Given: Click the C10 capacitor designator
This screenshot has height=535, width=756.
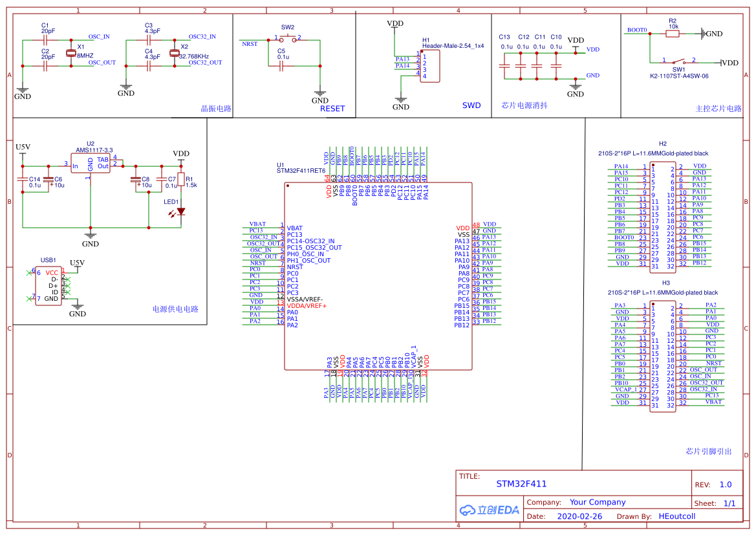Looking at the screenshot, I should pyautogui.click(x=556, y=37).
